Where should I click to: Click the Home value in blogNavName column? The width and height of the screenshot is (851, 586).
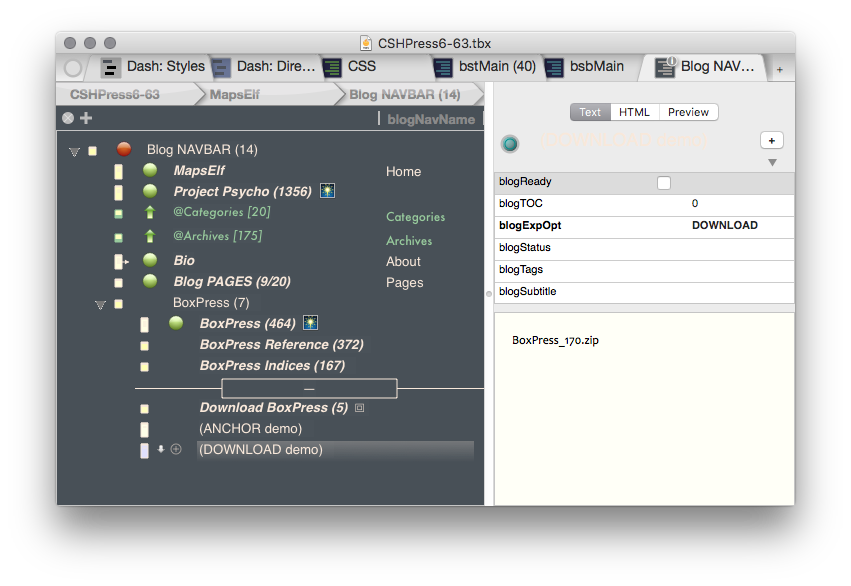click(x=403, y=171)
